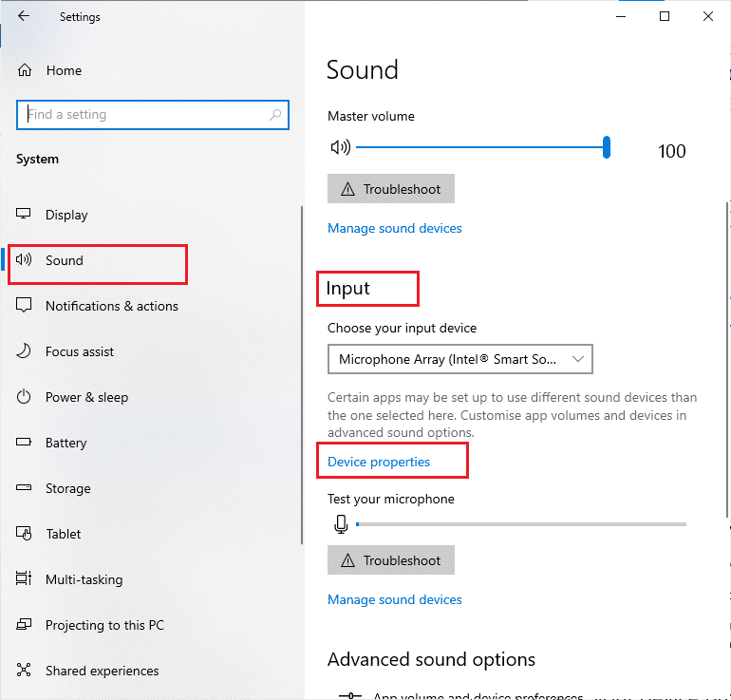Image resolution: width=731 pixels, height=700 pixels.
Task: Open Storage settings
Action: coord(67,488)
